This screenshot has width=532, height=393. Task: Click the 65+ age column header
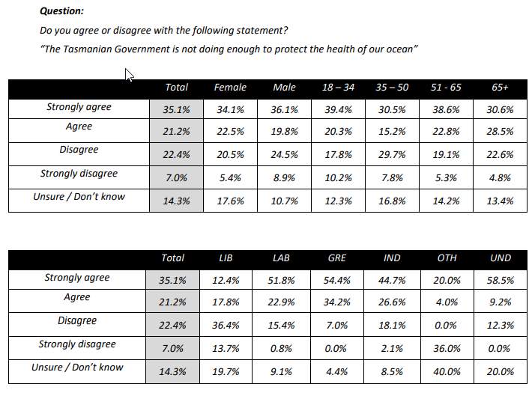[500, 88]
